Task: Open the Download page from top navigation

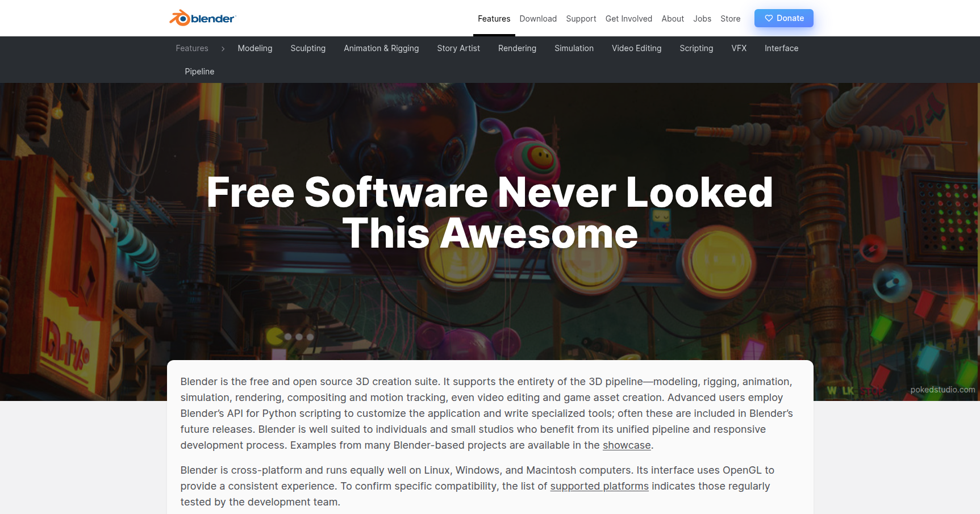Action: [537, 19]
